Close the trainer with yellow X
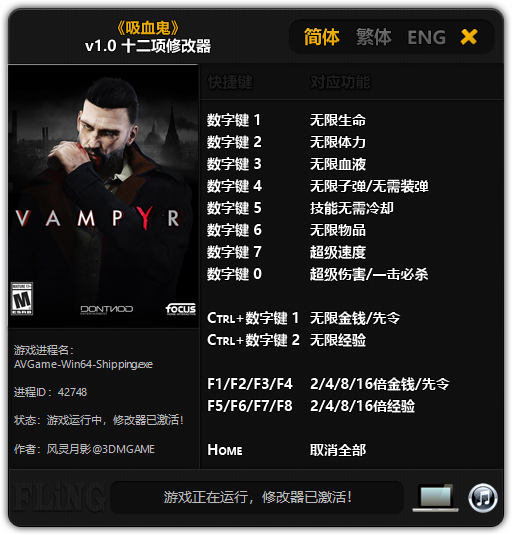512x535 pixels. [x=469, y=37]
